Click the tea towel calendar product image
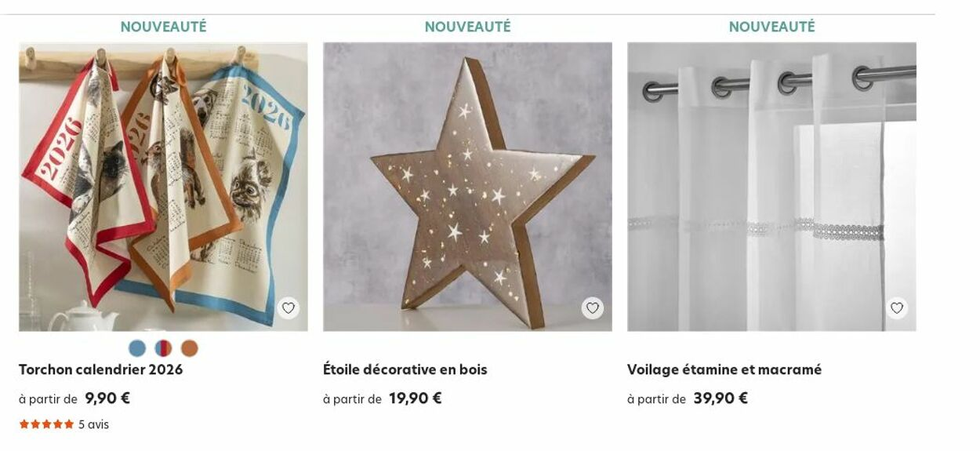980x451 pixels. pyautogui.click(x=163, y=187)
